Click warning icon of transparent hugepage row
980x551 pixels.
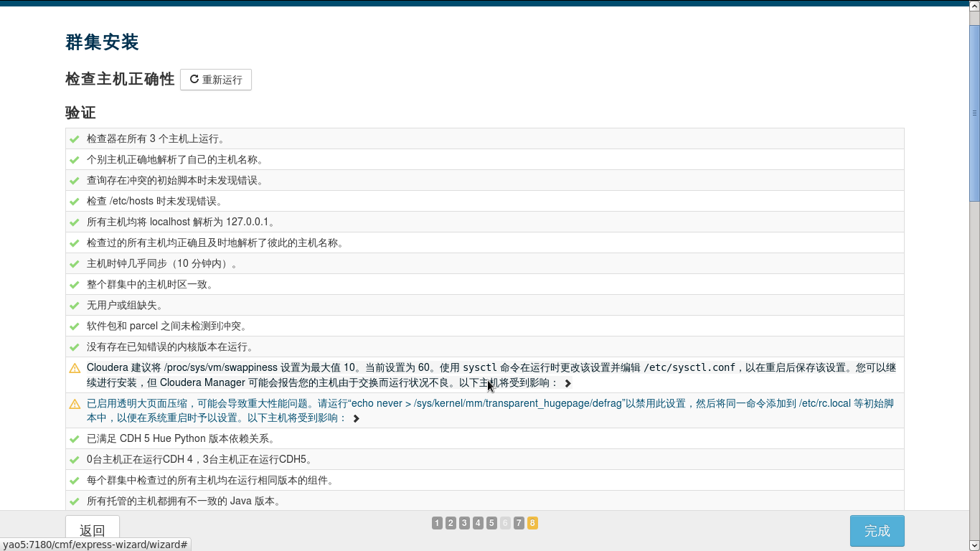point(75,404)
